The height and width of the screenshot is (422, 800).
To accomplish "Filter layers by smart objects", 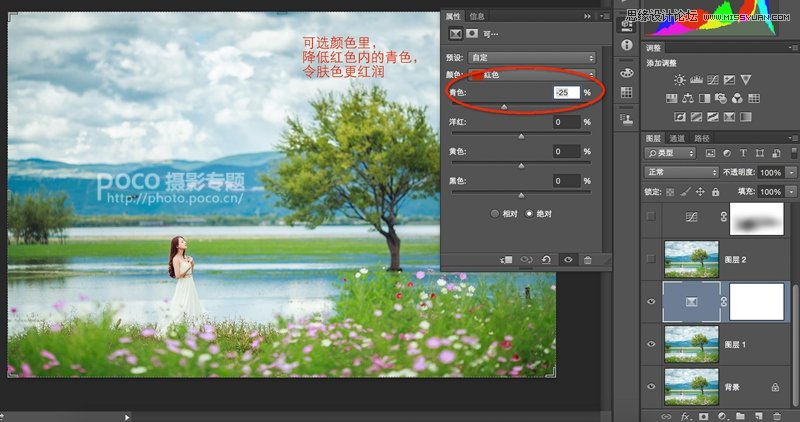I will coord(776,153).
